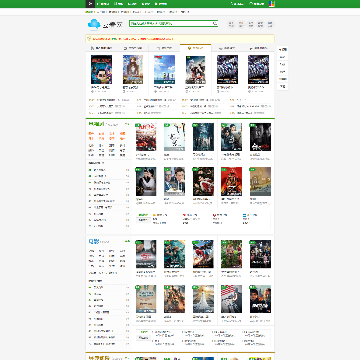The height and width of the screenshot is (360, 360).
Task: Select the highlighted tab with the gold icon
Action: pyautogui.click(x=195, y=48)
